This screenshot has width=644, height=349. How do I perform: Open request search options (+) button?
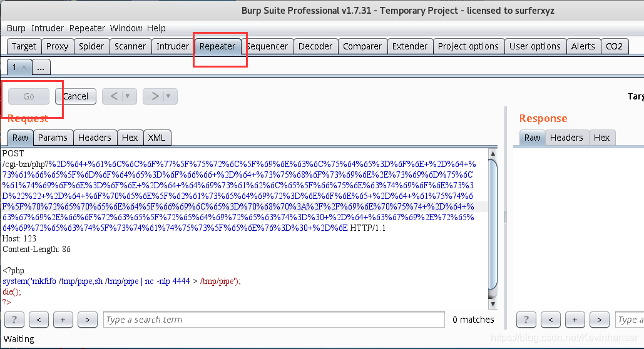pos(63,320)
